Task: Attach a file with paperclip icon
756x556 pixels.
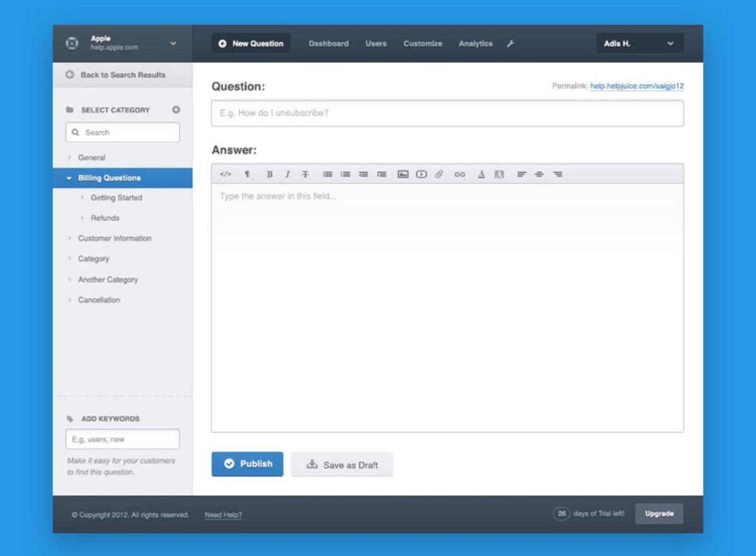Action: 439,174
